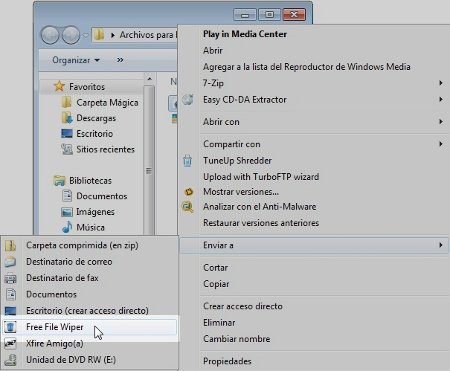The height and width of the screenshot is (371, 450).
Task: Click Analizar con el Anti-Malware
Action: (260, 207)
